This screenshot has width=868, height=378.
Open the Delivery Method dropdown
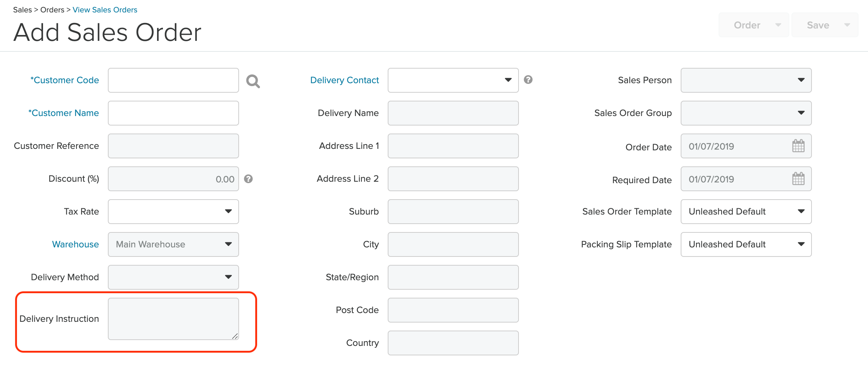click(229, 277)
